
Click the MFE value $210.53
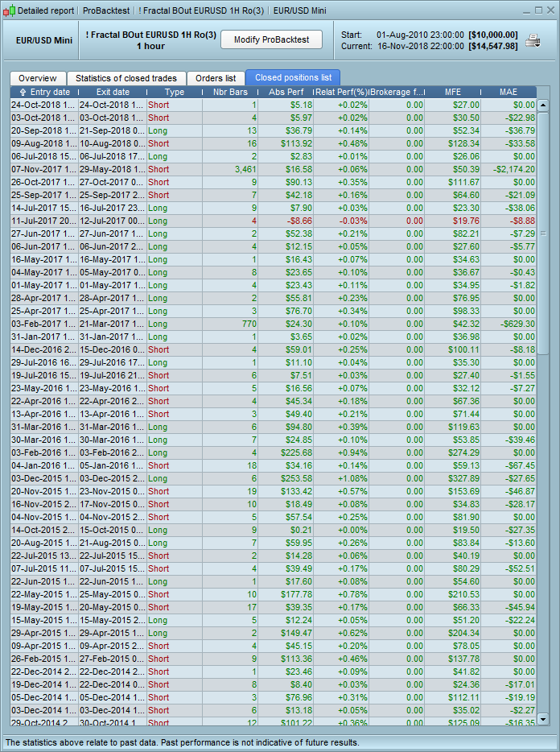point(463,595)
